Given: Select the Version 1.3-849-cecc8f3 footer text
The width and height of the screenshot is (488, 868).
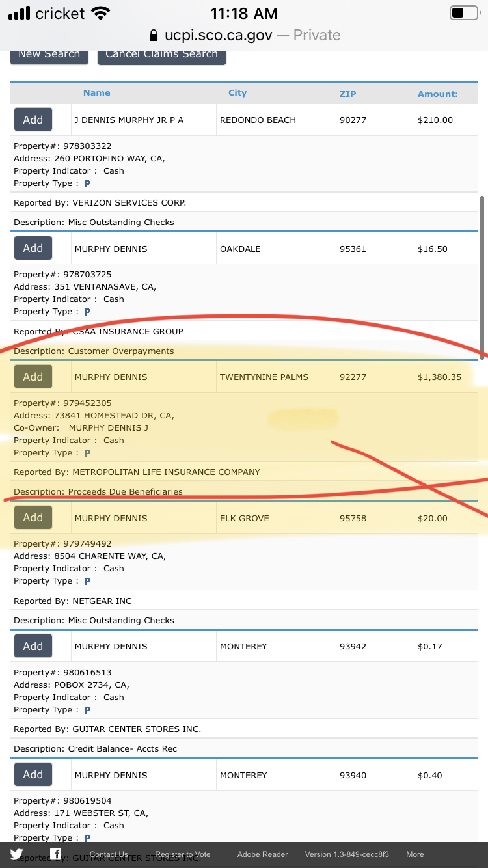Looking at the screenshot, I should pos(347,854).
